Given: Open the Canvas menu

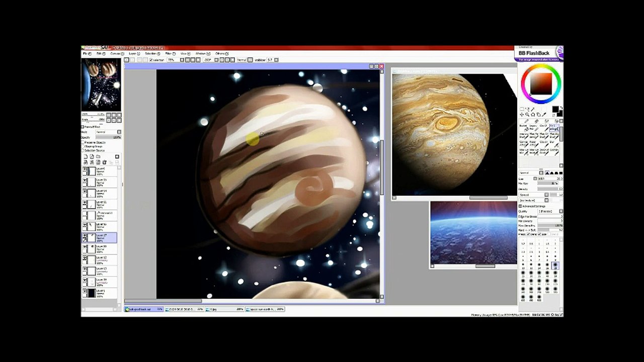Looking at the screenshot, I should 117,53.
